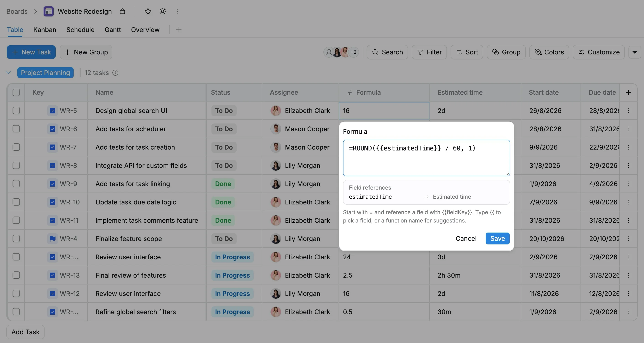Switch to the Kanban tab
Viewport: 644px width, 343px height.
coord(45,30)
